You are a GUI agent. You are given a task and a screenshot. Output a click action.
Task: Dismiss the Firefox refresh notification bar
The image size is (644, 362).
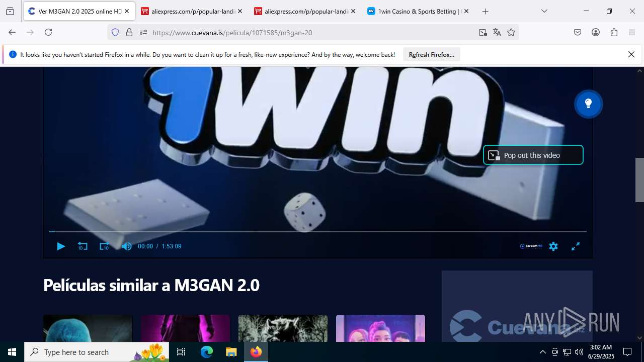631,55
